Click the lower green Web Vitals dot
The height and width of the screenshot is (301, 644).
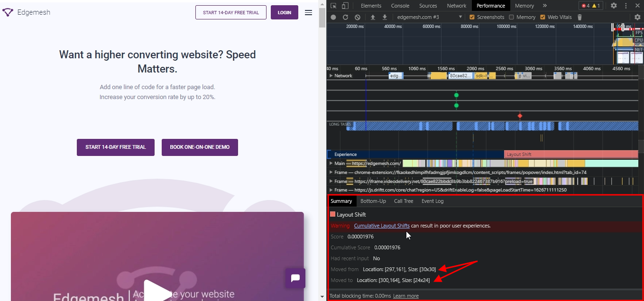pyautogui.click(x=456, y=106)
